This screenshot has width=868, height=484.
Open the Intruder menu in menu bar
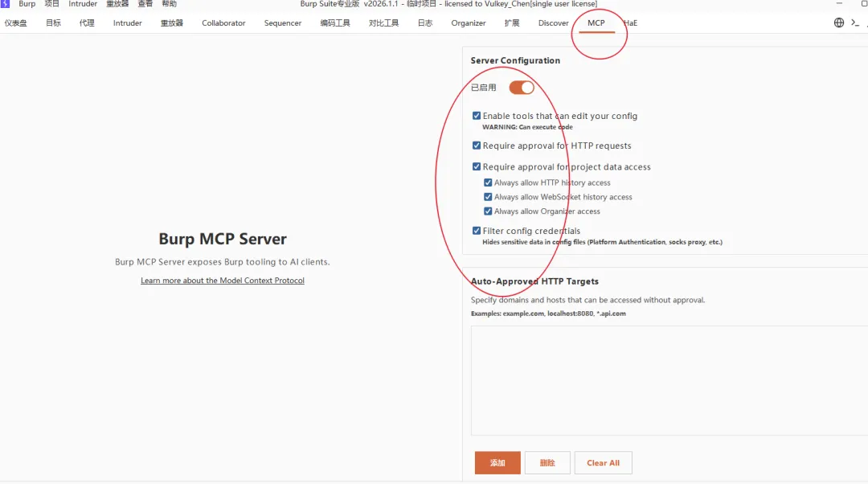pos(83,4)
